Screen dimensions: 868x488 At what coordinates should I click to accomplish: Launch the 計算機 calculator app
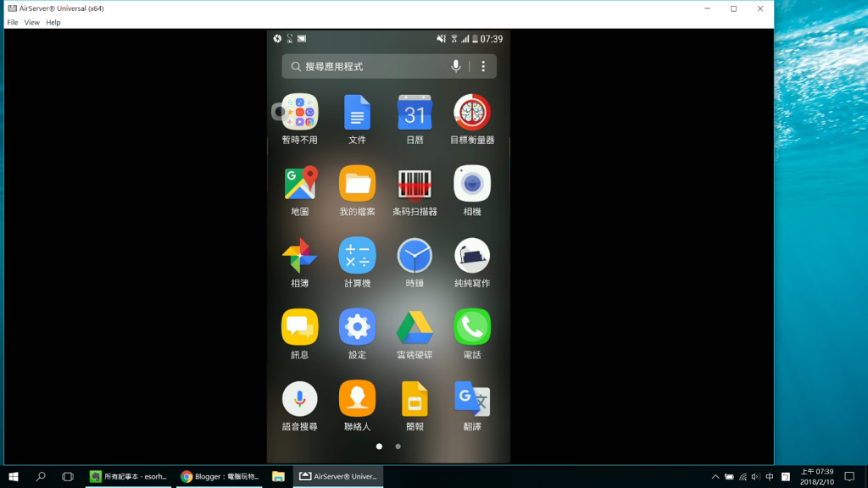pyautogui.click(x=357, y=255)
